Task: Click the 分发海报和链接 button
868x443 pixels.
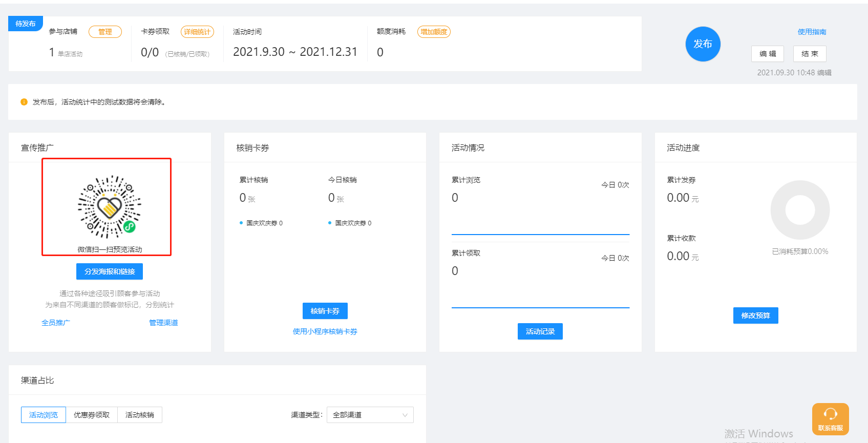Action: [110, 271]
